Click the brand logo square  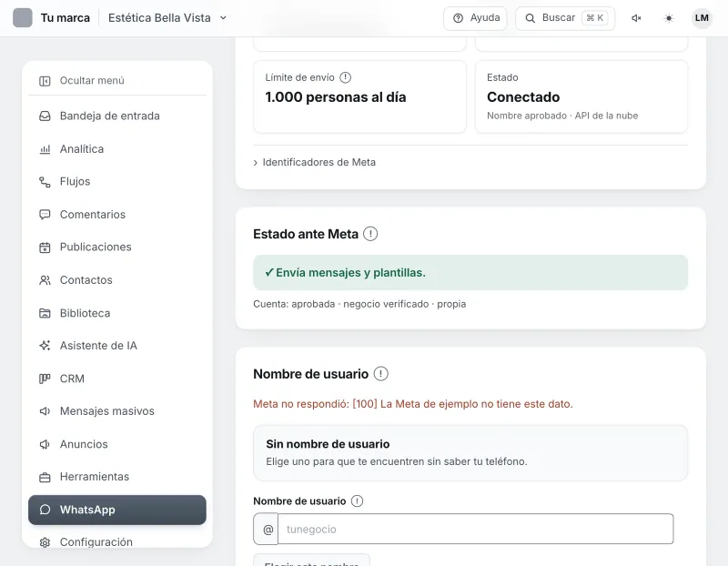click(22, 18)
